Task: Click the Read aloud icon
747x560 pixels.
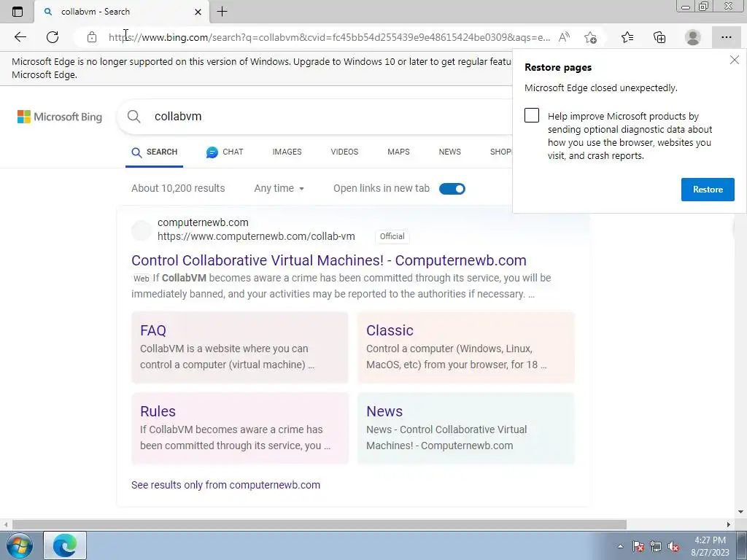Action: 564,37
